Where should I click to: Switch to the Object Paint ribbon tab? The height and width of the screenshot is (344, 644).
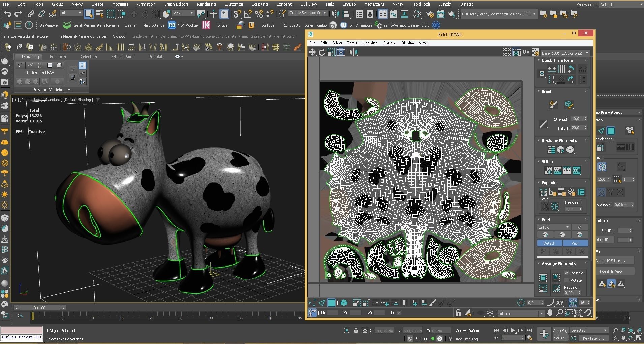[x=123, y=57]
